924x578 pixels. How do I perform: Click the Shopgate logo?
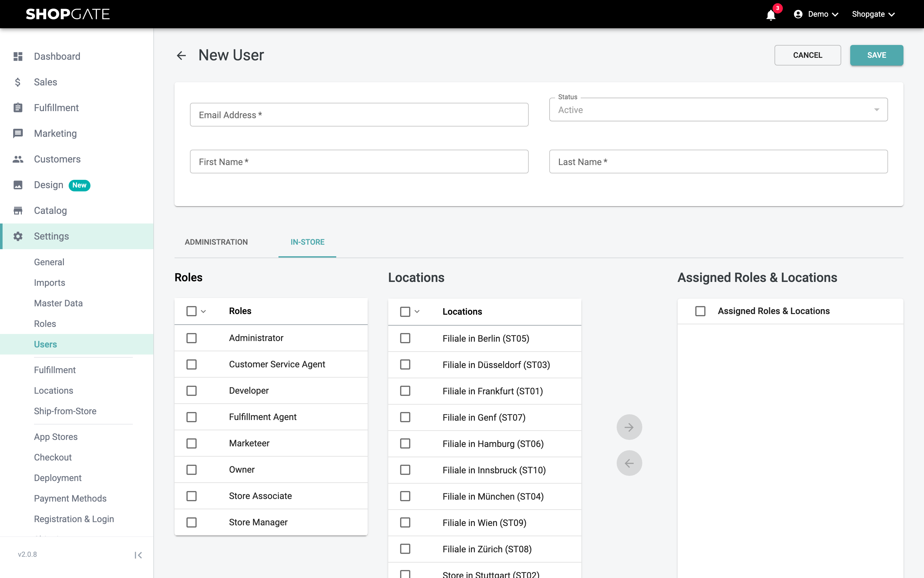(68, 14)
